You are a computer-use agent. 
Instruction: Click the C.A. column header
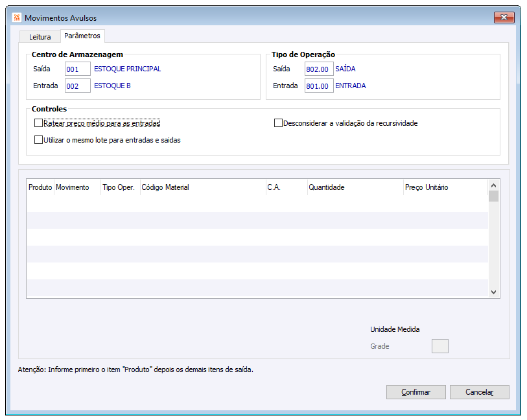click(x=287, y=187)
